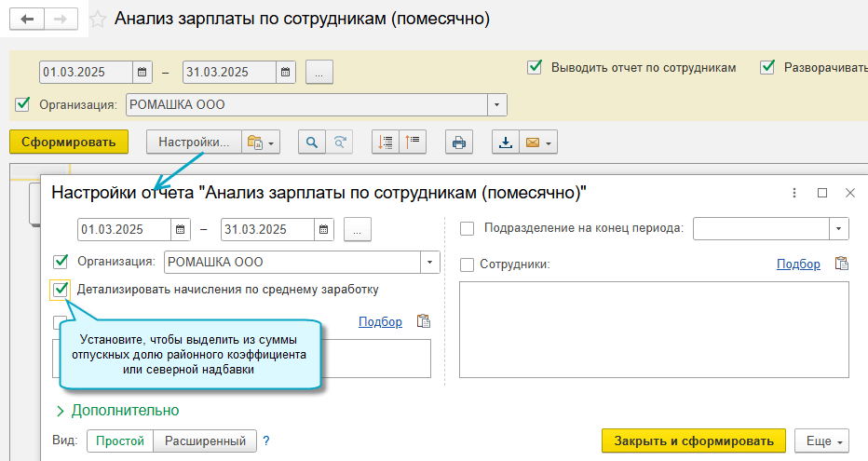The width and height of the screenshot is (868, 461).
Task: Click Закрыть и сформировать button
Action: tap(694, 441)
